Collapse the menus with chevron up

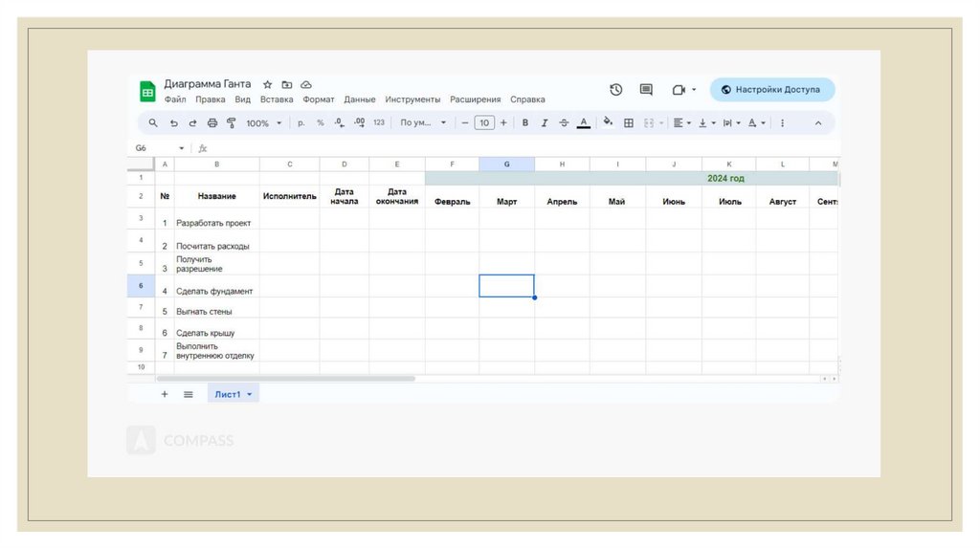(818, 123)
